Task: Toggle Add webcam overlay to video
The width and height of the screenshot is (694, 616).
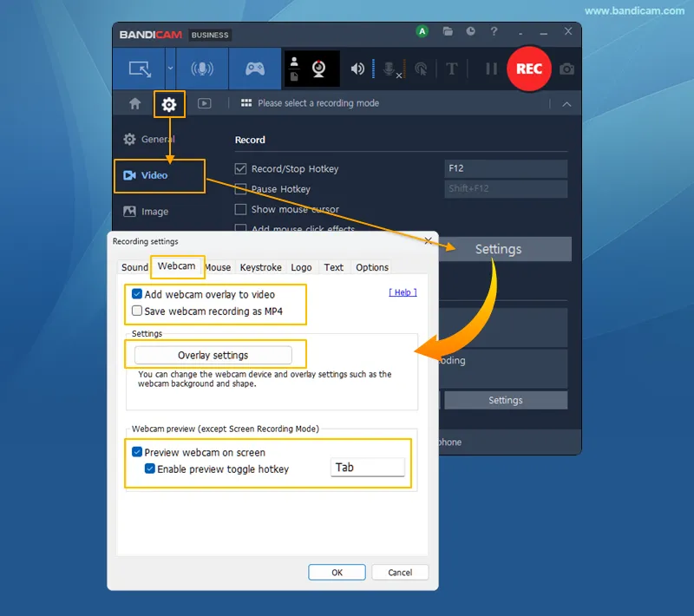Action: pos(137,294)
